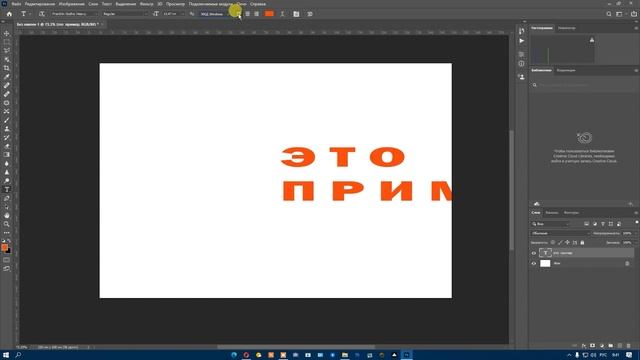Open the font size dropdown
The height and width of the screenshot is (360, 640).
[x=173, y=14]
